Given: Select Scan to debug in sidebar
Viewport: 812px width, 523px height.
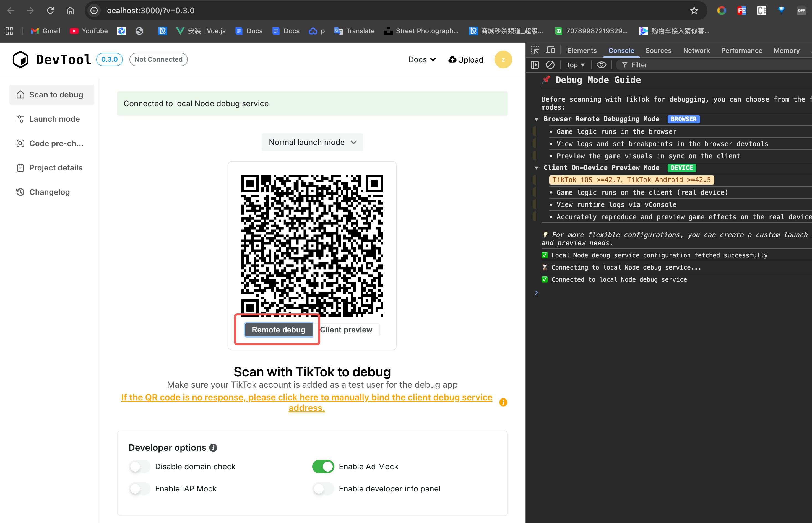Looking at the screenshot, I should pos(52,95).
